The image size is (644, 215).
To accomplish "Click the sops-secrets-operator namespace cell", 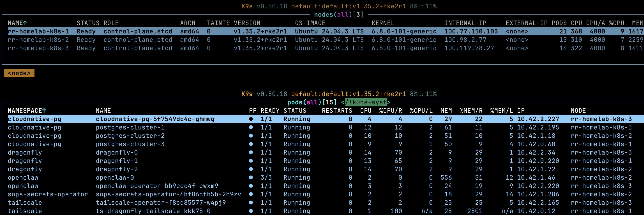I will pyautogui.click(x=48, y=194).
